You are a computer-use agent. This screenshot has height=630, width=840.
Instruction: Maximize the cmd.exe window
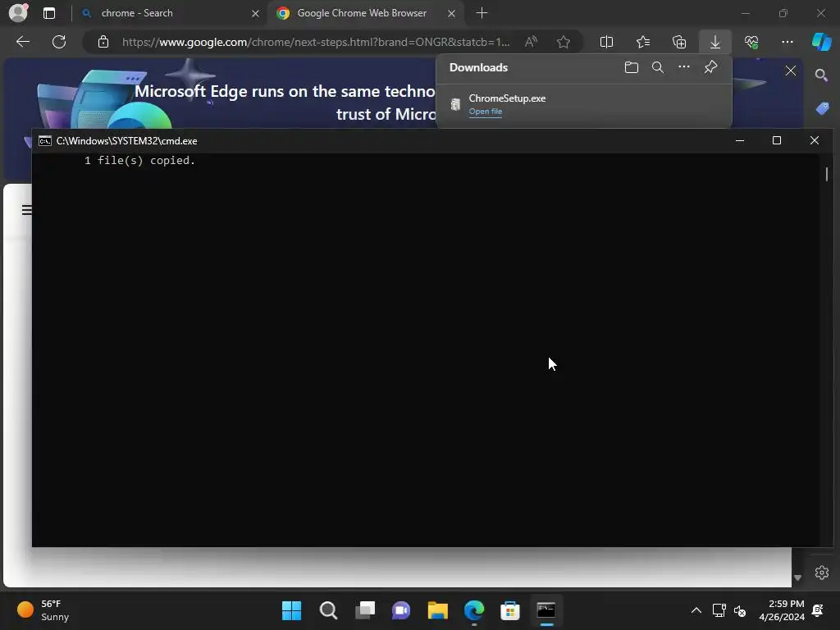[x=777, y=140]
